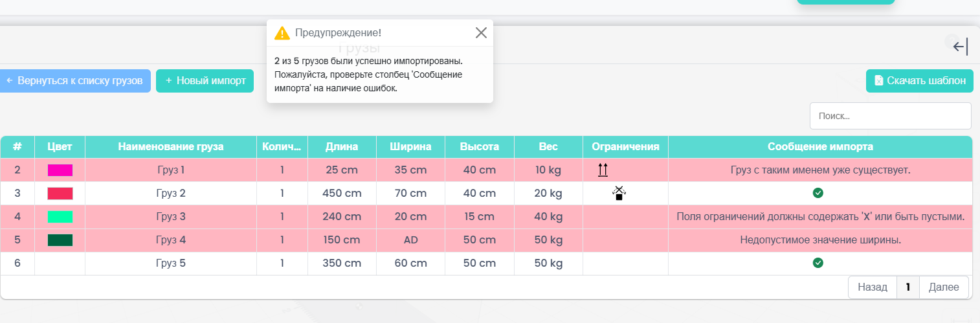Screen dimensions: 980x323
Task: Click the green success checkmark for Груз 5
Action: tap(818, 263)
